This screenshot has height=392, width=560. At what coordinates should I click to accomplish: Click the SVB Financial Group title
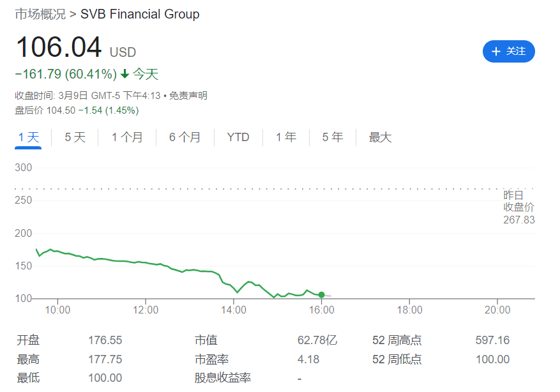(140, 14)
